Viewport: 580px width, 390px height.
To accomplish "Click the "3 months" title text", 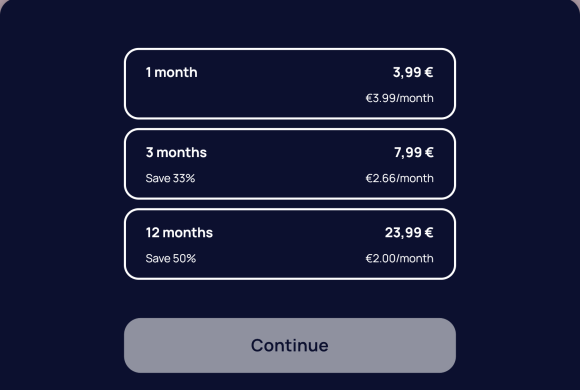I will coord(176,152).
